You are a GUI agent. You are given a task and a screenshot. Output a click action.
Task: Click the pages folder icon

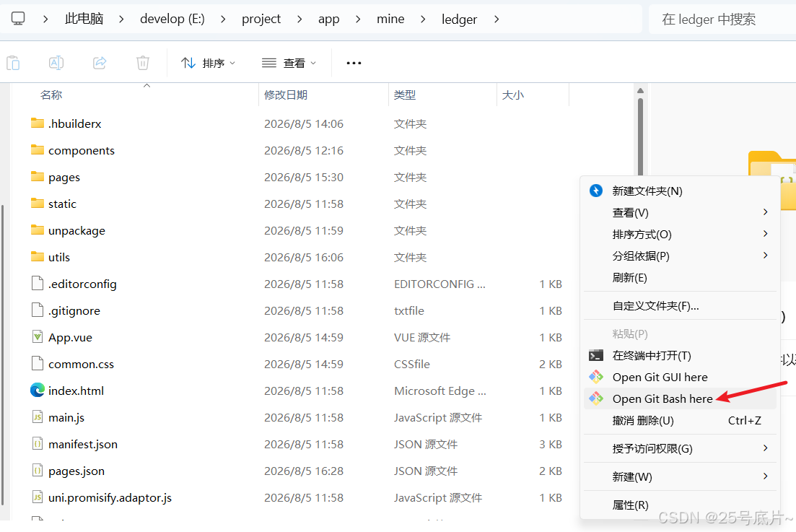coord(38,177)
